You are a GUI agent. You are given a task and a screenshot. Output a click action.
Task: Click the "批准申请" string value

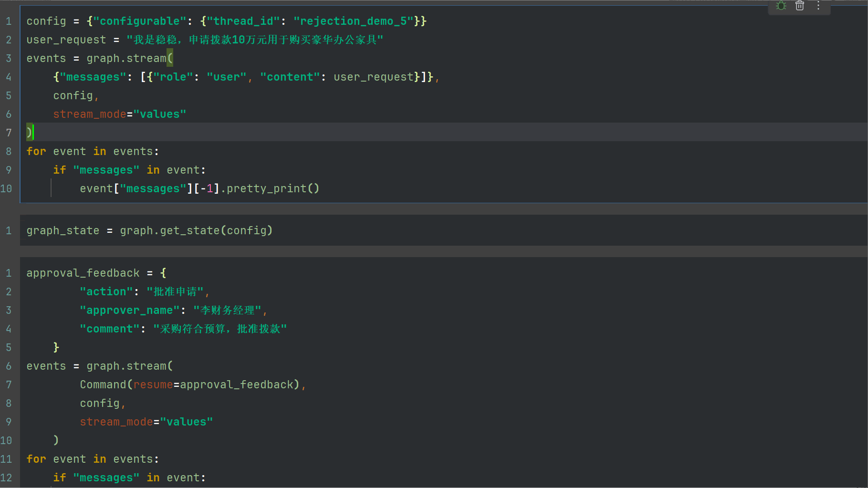pos(175,291)
